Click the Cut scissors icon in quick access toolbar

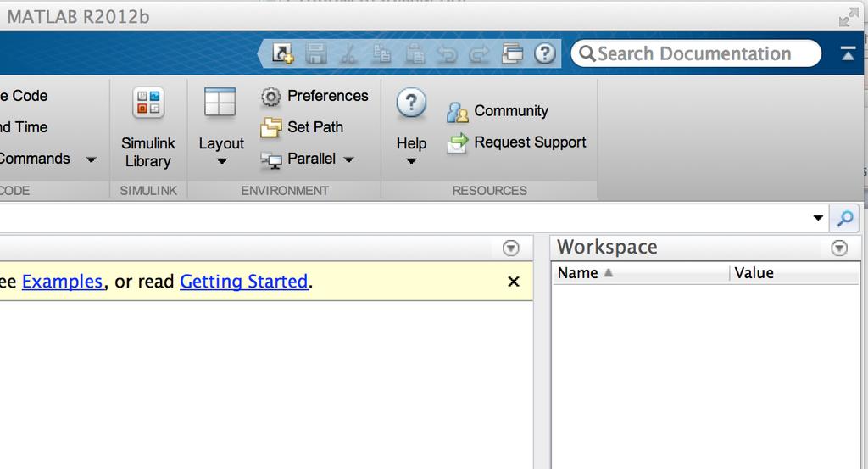[x=348, y=53]
